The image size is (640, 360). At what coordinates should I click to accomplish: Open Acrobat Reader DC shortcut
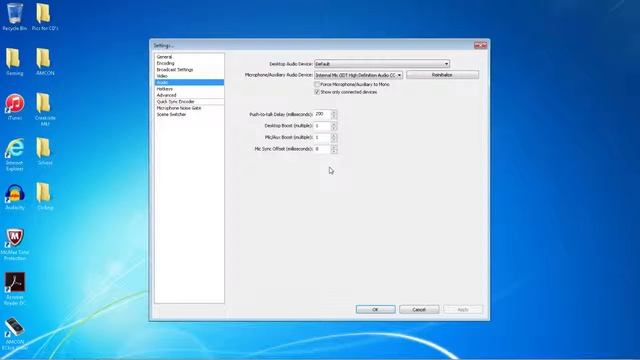[15, 289]
